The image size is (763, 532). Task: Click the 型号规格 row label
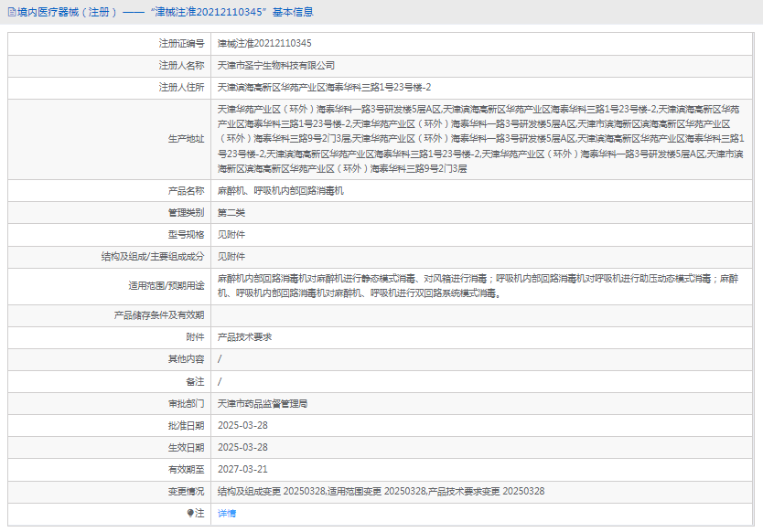click(186, 234)
